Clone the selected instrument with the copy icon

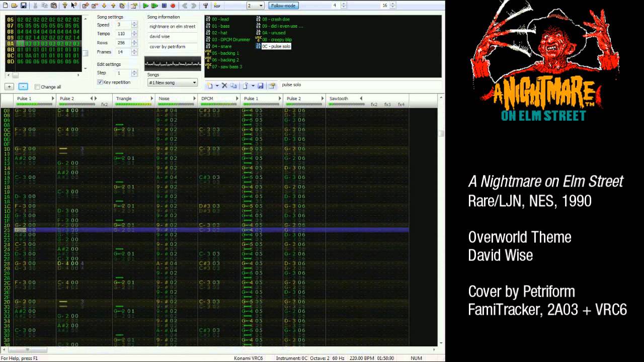tap(233, 85)
